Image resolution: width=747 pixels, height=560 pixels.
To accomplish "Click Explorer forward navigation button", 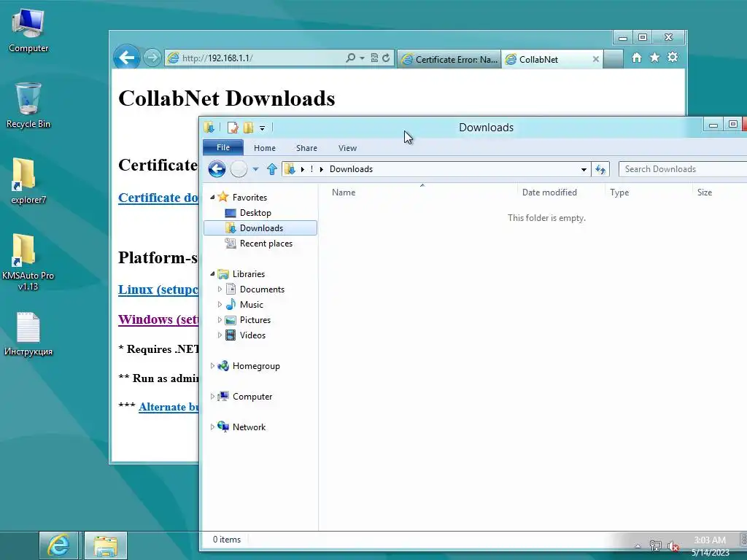I will [239, 169].
